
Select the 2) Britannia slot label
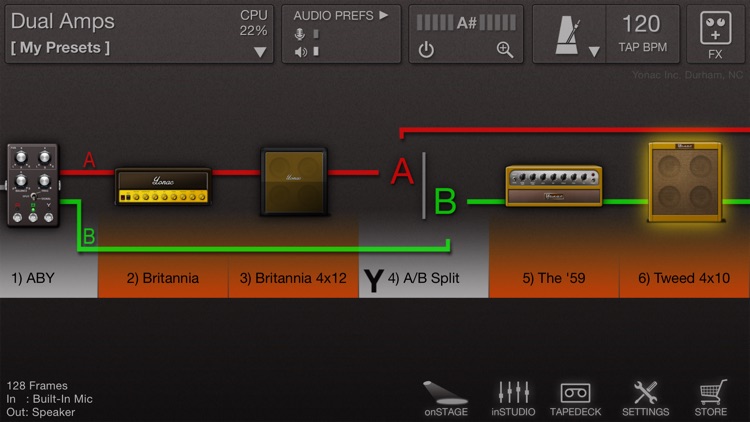(x=163, y=278)
